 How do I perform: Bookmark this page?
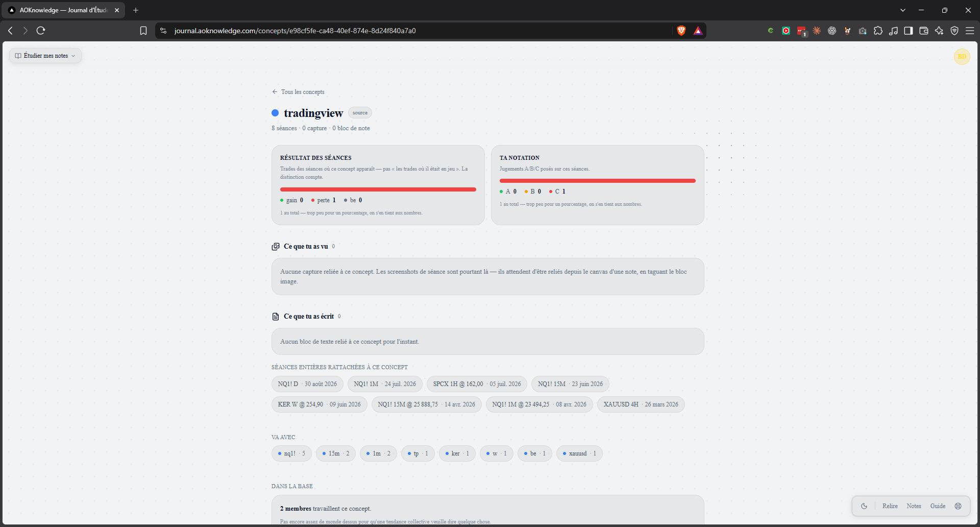click(143, 31)
